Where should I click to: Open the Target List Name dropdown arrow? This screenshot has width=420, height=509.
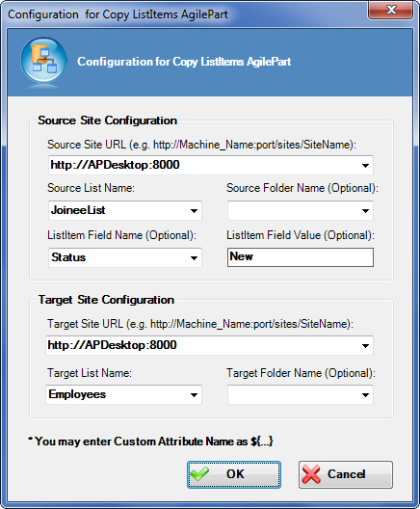pyautogui.click(x=194, y=395)
